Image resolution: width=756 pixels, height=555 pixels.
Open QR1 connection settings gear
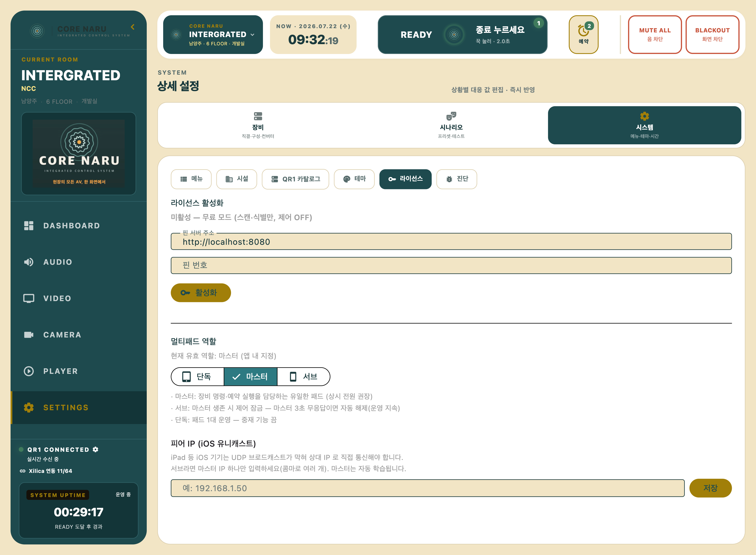point(96,449)
